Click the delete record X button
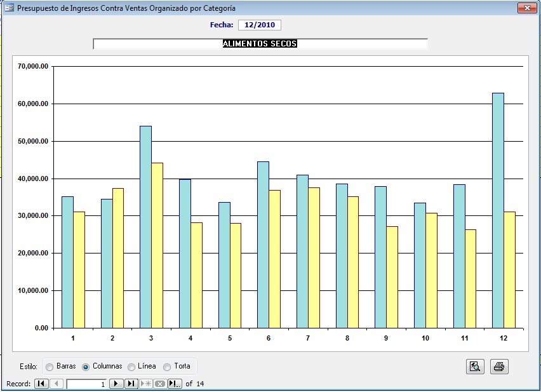 click(x=160, y=384)
